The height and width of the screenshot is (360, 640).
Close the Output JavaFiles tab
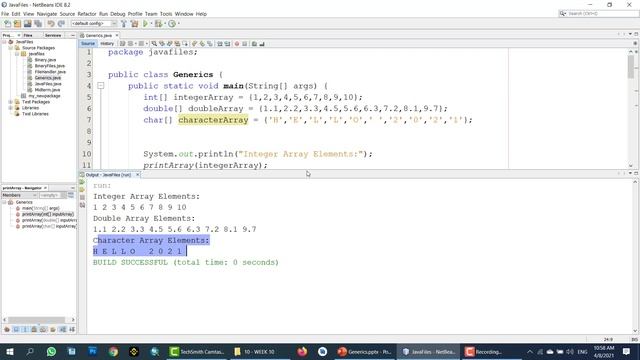click(138, 175)
